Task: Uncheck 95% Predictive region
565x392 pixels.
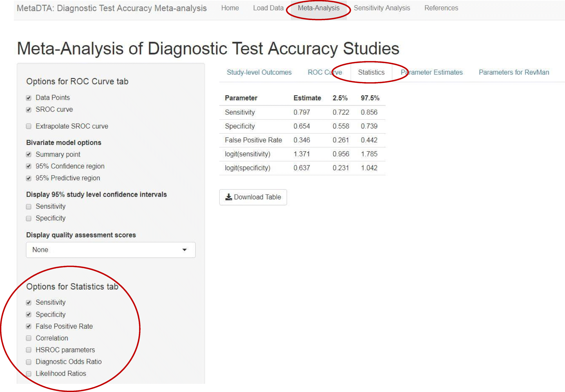Action: pyautogui.click(x=28, y=178)
